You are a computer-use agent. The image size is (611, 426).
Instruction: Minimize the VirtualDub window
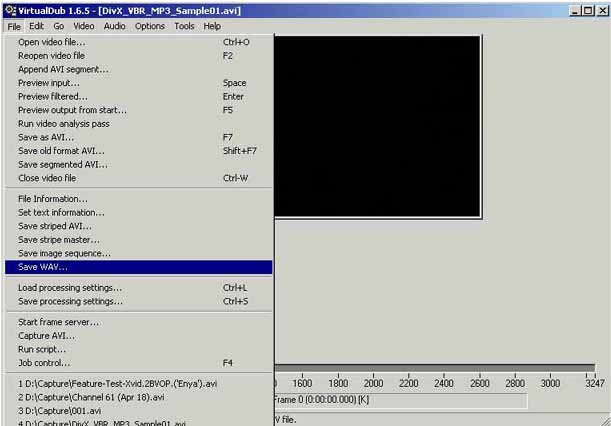click(576, 11)
